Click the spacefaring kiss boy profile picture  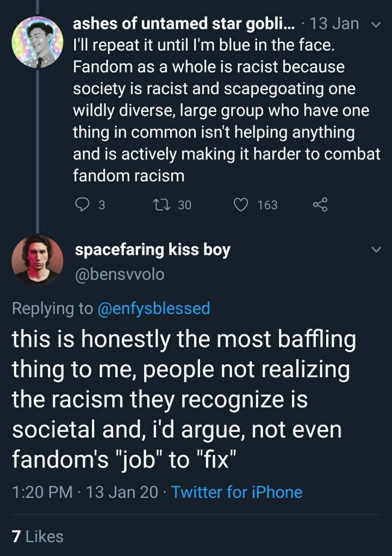pos(37,260)
